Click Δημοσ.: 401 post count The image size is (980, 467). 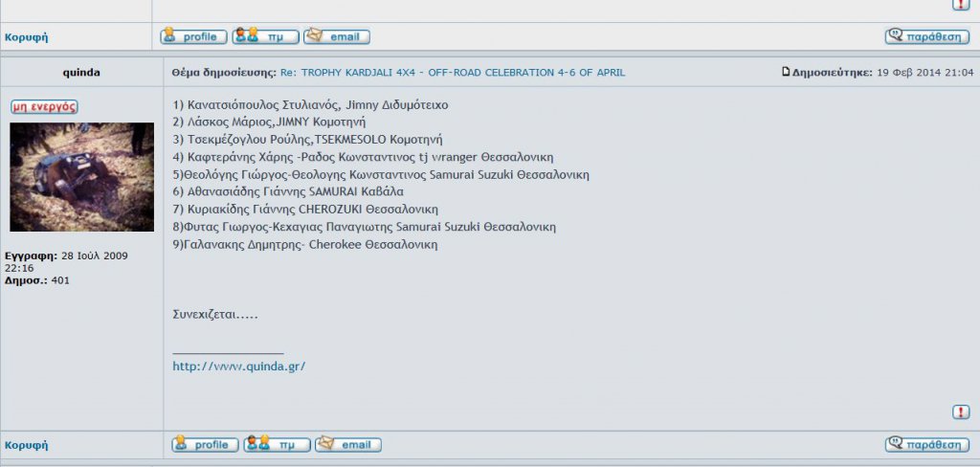pos(37,280)
